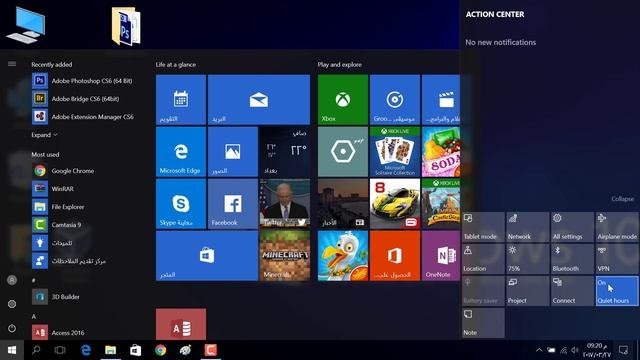Open the News tile
This screenshot has height=360, width=640.
343,204
